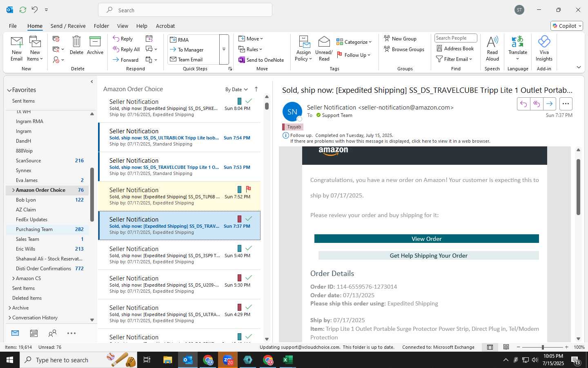The image size is (588, 368).
Task: Open the Folder tab
Action: pos(101,26)
